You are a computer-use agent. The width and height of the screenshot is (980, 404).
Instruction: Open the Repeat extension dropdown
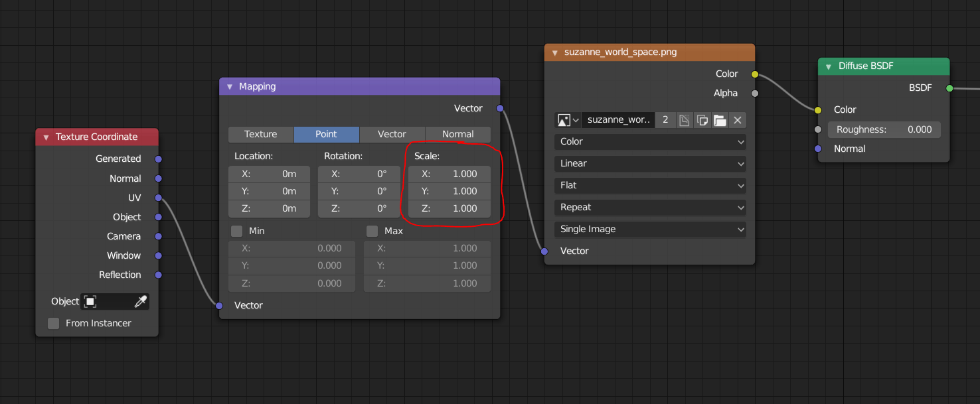click(x=649, y=207)
